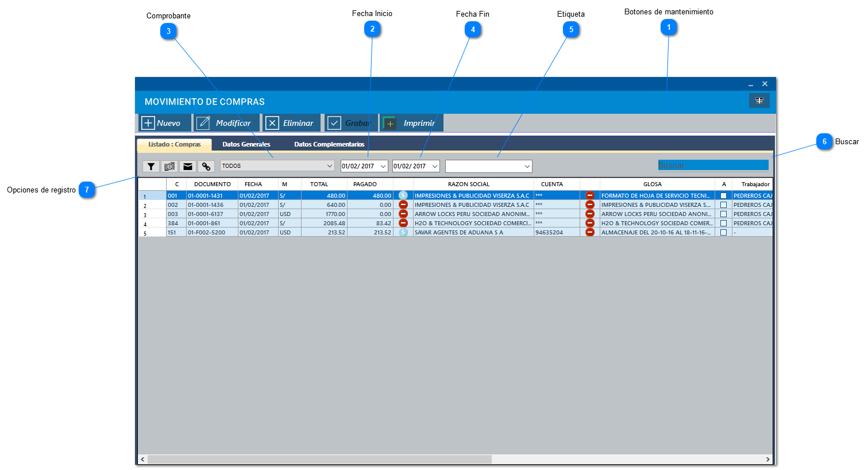
Task: Select document 01-0001-1431 cell
Action: (212, 196)
